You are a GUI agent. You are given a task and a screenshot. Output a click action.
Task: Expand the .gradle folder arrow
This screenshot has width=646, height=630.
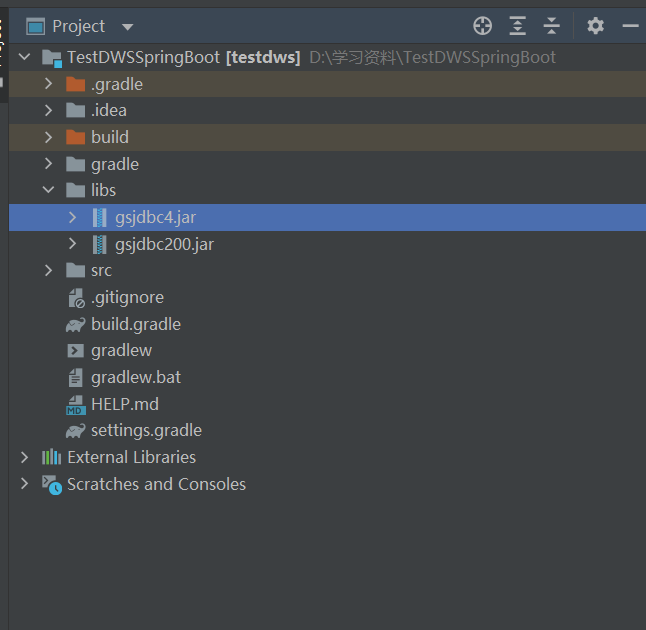tap(49, 84)
